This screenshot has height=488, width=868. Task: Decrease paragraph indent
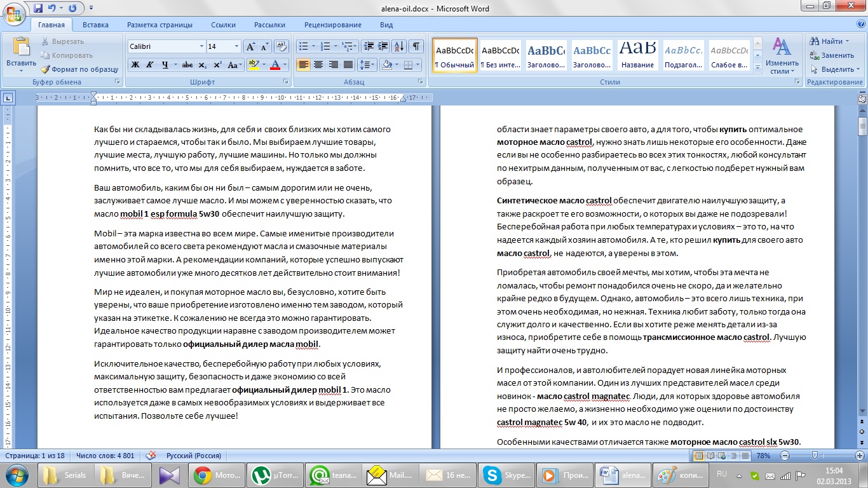(368, 46)
